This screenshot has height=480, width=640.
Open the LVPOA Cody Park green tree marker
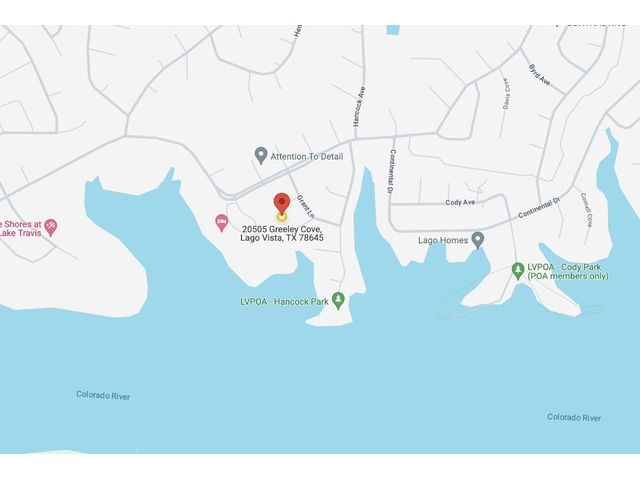[518, 271]
